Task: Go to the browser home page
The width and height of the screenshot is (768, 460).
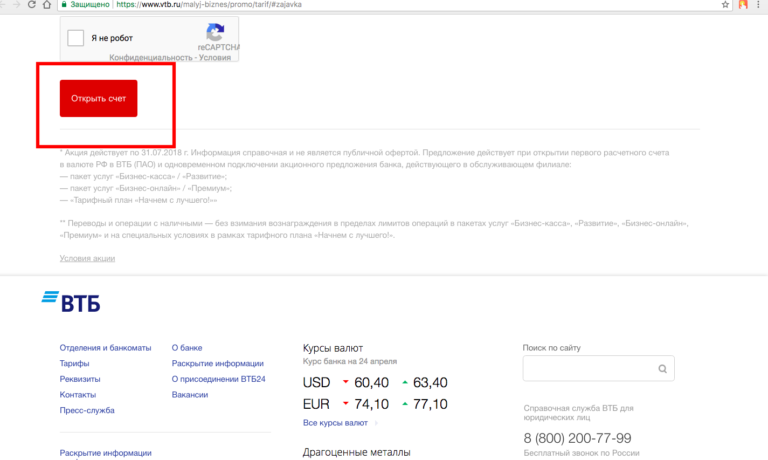Action: [48, 5]
